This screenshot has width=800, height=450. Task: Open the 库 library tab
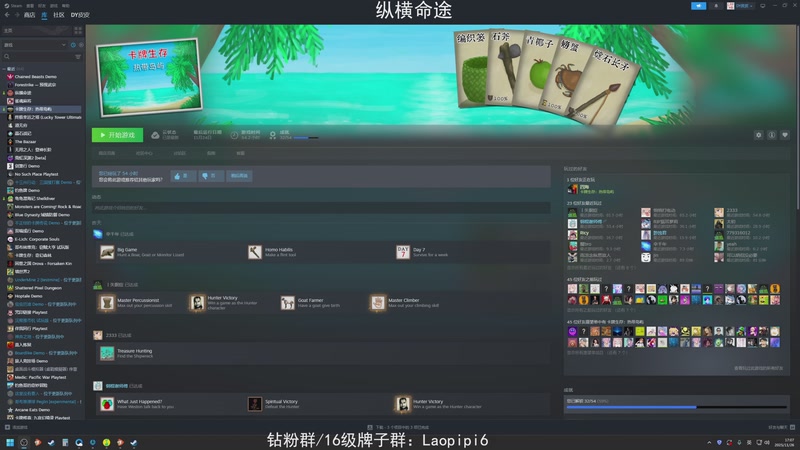coord(44,15)
